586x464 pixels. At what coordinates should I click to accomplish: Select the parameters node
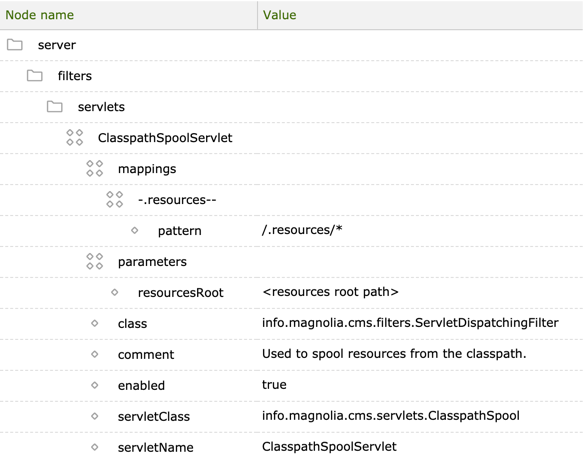click(x=152, y=262)
